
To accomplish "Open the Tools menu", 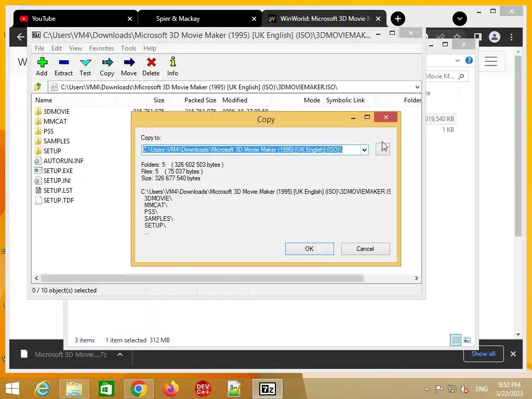I will point(129,48).
